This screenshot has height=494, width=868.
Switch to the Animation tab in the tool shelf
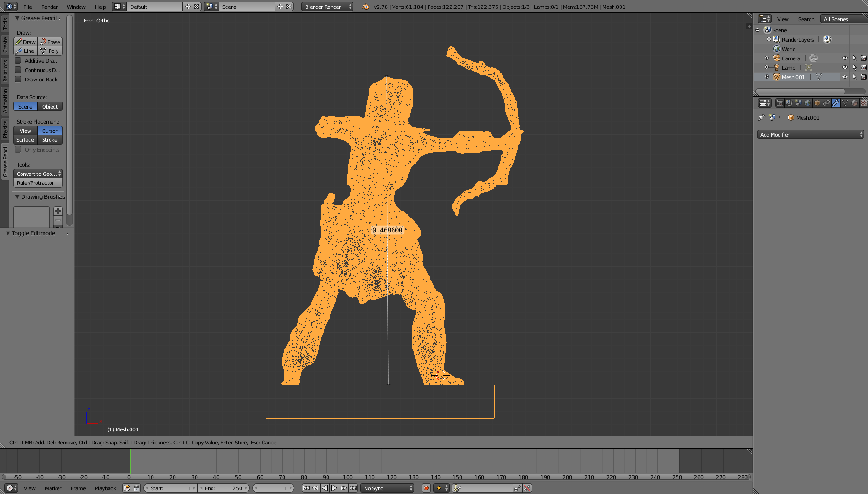[x=5, y=101]
